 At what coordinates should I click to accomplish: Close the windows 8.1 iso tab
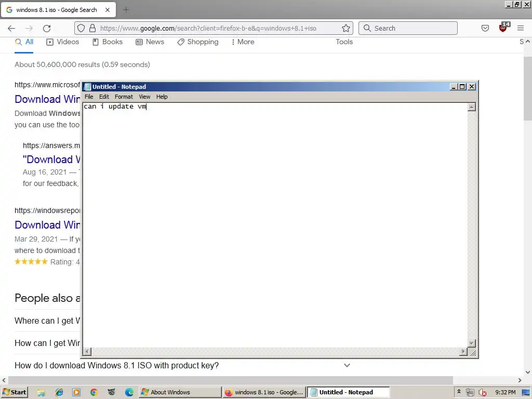(108, 10)
